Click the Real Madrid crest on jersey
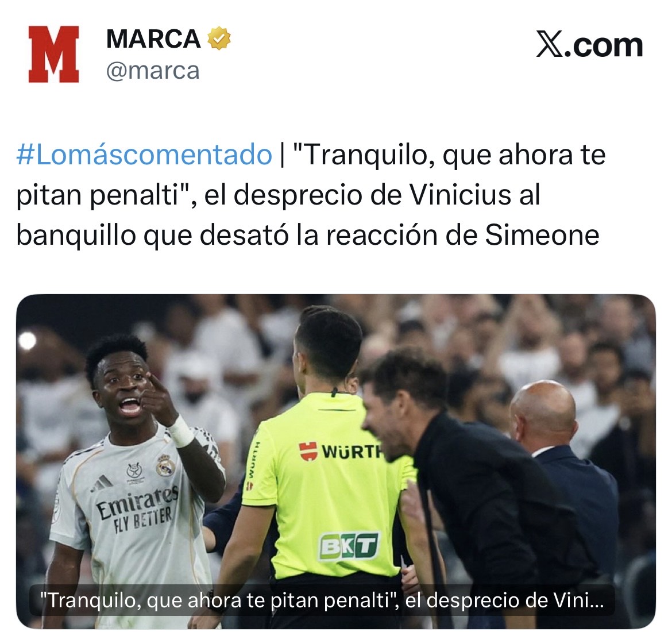The height and width of the screenshot is (632, 672). [x=165, y=465]
